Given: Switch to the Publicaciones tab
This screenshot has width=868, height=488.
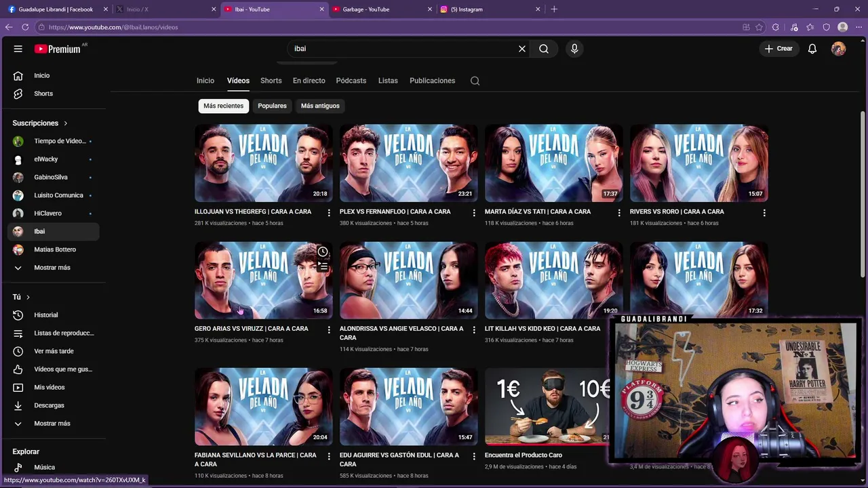Looking at the screenshot, I should tap(433, 81).
